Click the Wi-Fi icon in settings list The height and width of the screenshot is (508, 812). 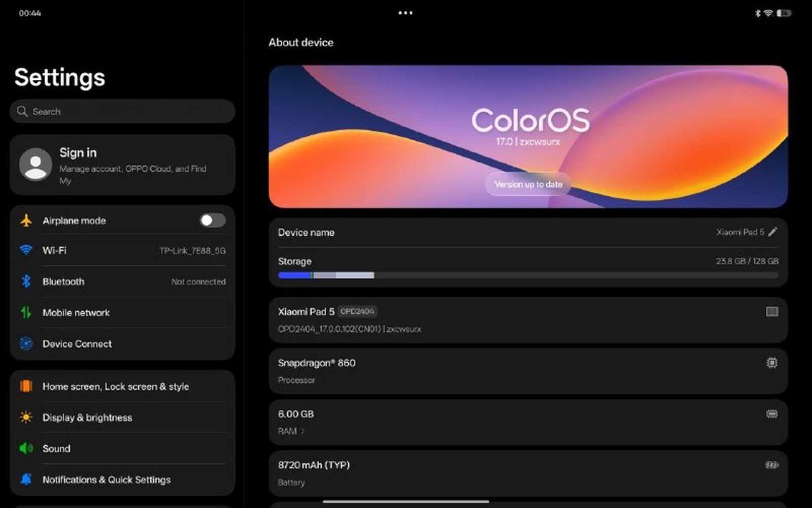point(26,250)
